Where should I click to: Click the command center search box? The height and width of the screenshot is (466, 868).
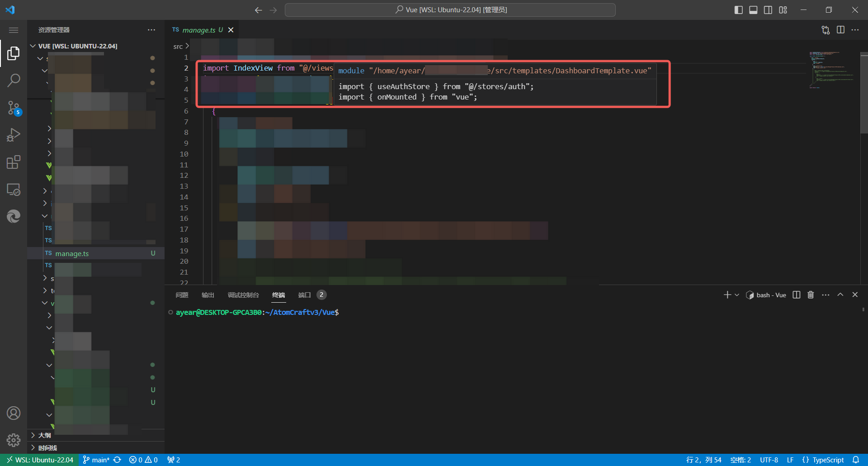coord(450,10)
